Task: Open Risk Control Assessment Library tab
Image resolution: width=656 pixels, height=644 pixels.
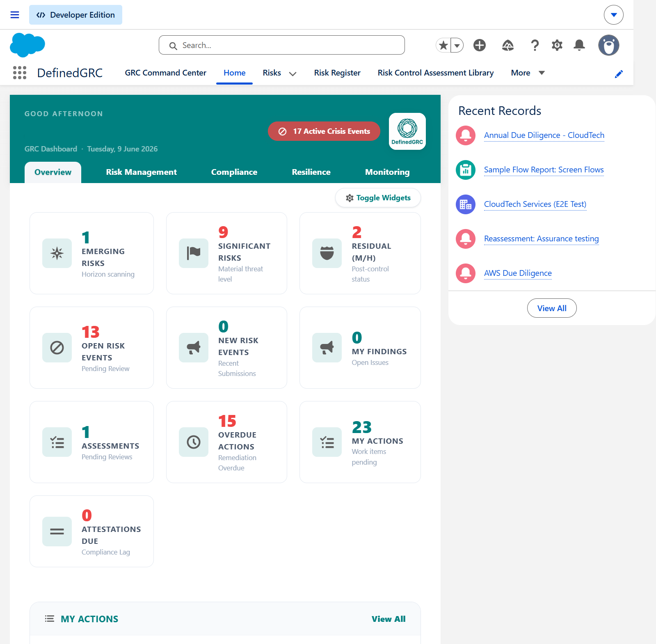Action: click(x=436, y=73)
